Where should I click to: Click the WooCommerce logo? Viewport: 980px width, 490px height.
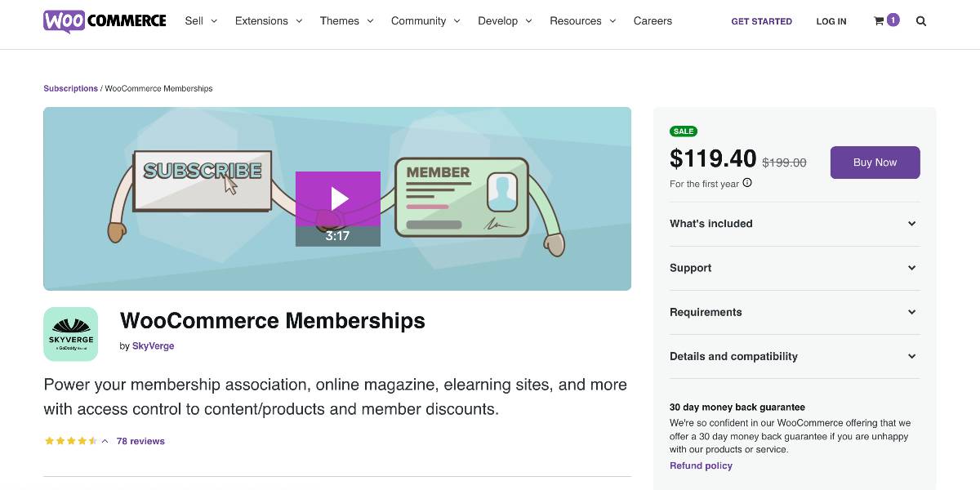pyautogui.click(x=105, y=21)
